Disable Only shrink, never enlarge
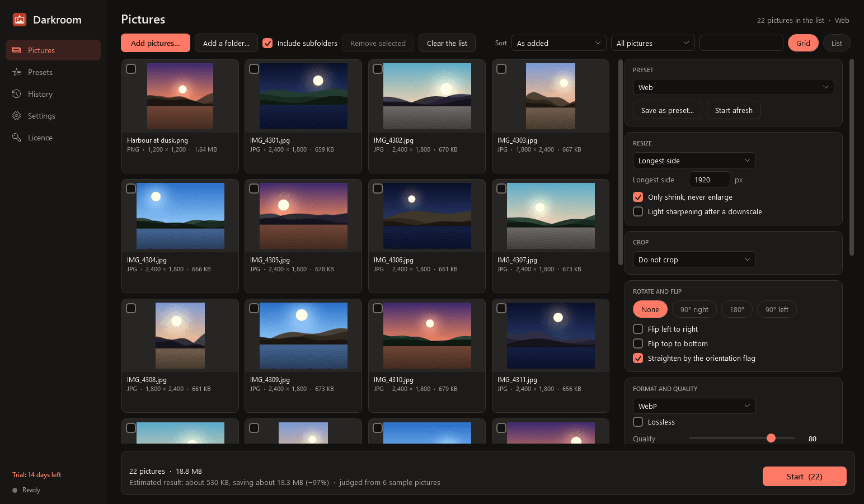The width and height of the screenshot is (864, 504). (638, 197)
